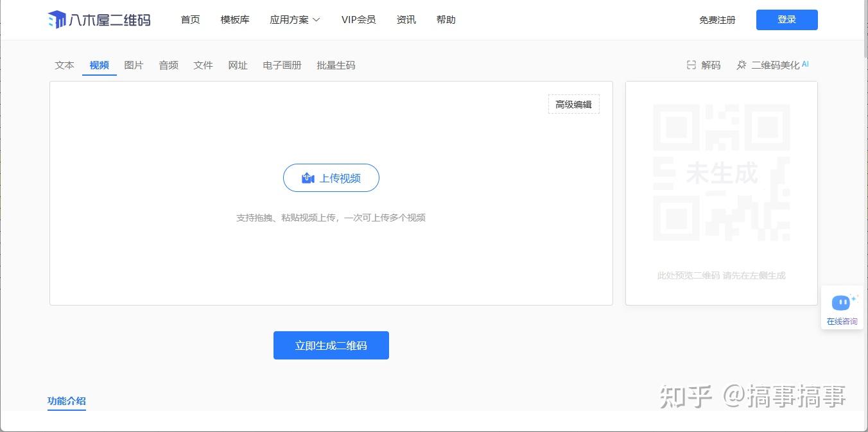This screenshot has height=432, width=868.
Task: Switch to the 批量生码 tab
Action: coord(336,65)
